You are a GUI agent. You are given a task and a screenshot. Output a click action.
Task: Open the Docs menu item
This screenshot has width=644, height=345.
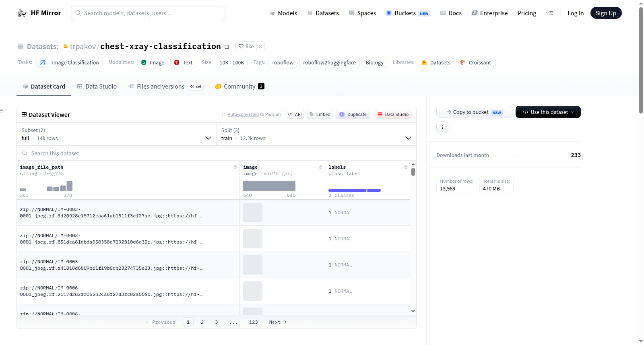click(x=451, y=13)
